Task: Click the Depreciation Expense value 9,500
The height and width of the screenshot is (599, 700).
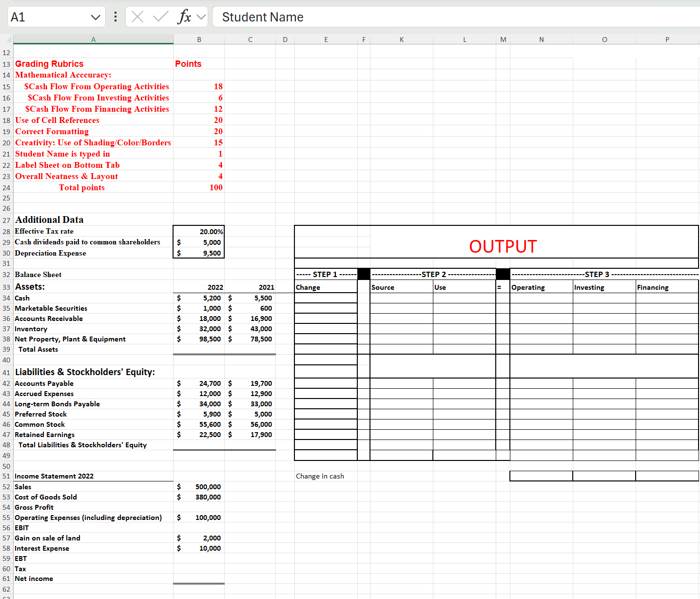Action: (x=199, y=253)
